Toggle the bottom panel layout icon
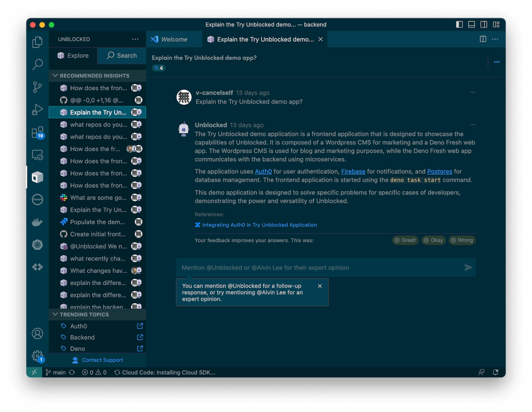 [471, 25]
